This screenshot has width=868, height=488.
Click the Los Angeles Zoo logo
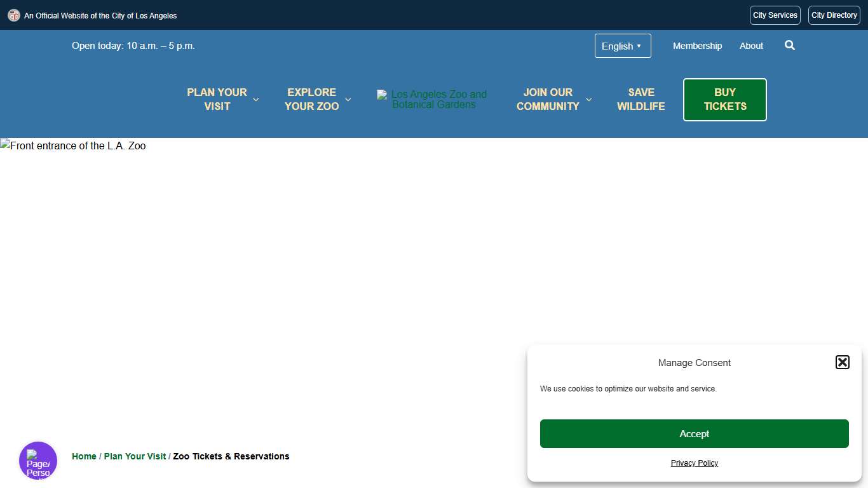(x=433, y=100)
